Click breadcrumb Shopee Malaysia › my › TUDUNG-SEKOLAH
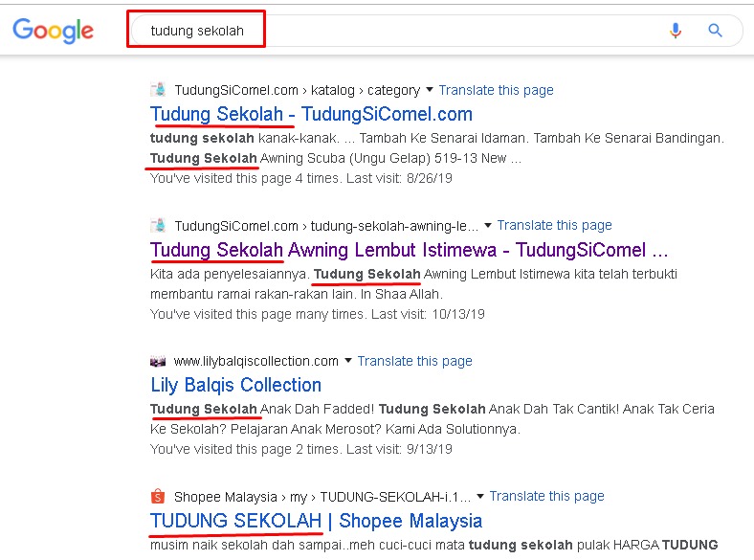This screenshot has width=754, height=560. click(x=322, y=497)
